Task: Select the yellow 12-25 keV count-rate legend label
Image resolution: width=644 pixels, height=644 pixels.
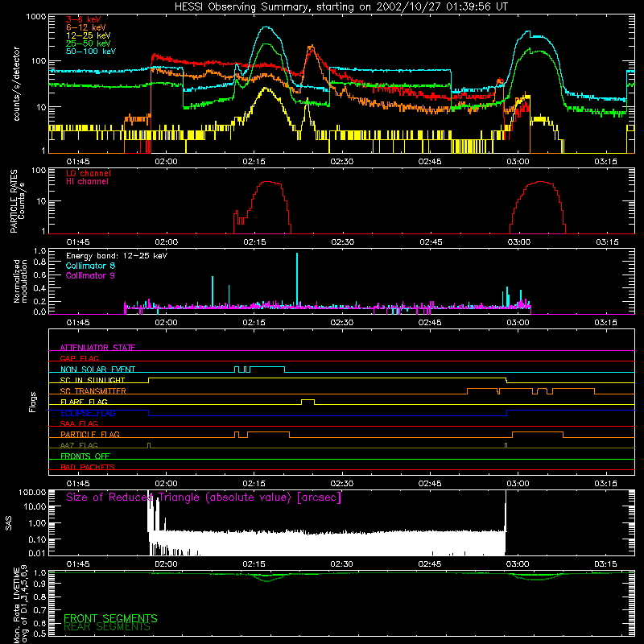Action: click(89, 35)
